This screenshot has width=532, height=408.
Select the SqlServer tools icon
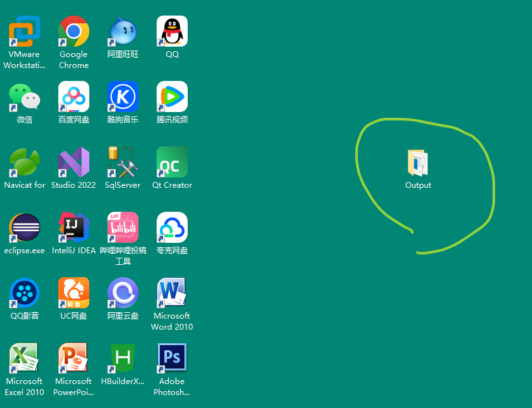(123, 163)
